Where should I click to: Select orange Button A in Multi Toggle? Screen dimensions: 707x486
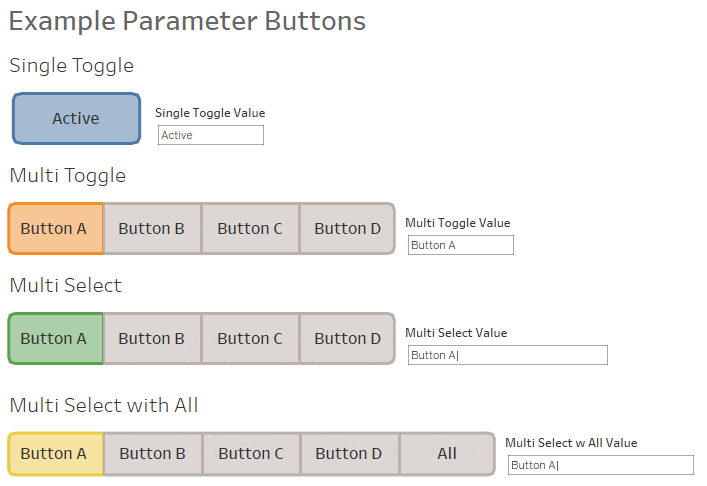coord(55,229)
